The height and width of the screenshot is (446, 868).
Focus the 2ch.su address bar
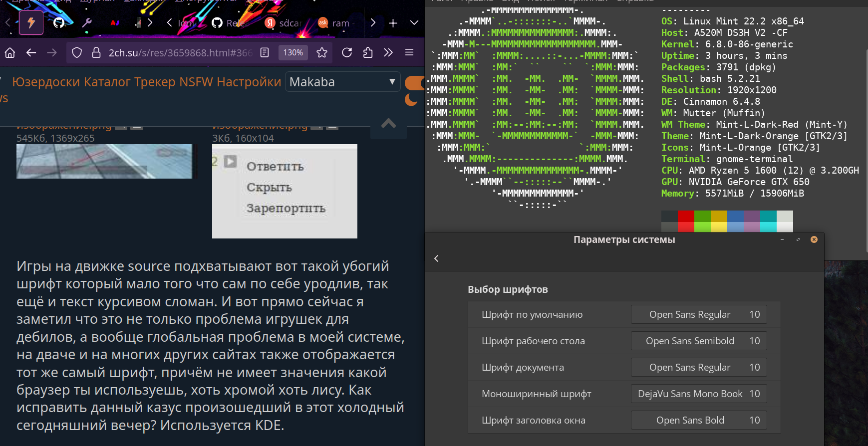coord(180,52)
